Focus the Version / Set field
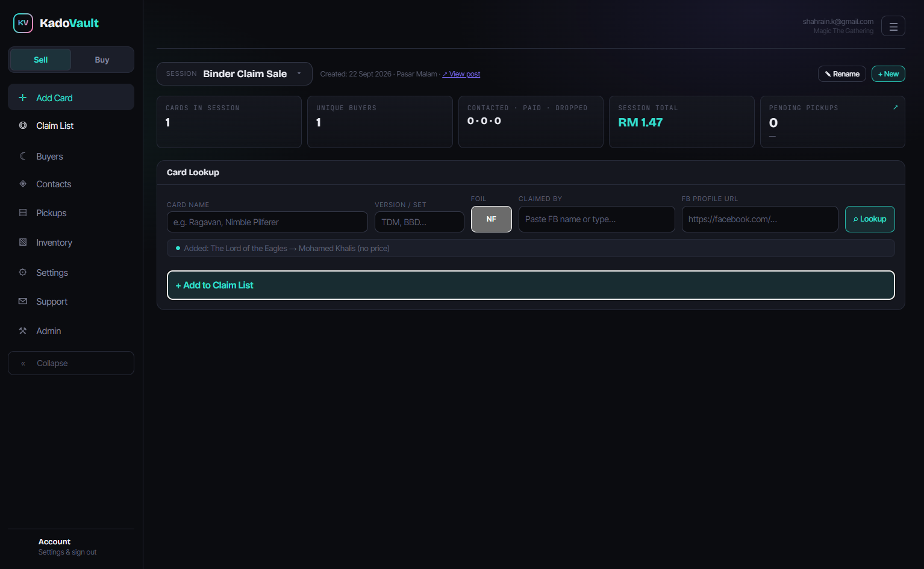Image resolution: width=924 pixels, height=569 pixels. (419, 222)
